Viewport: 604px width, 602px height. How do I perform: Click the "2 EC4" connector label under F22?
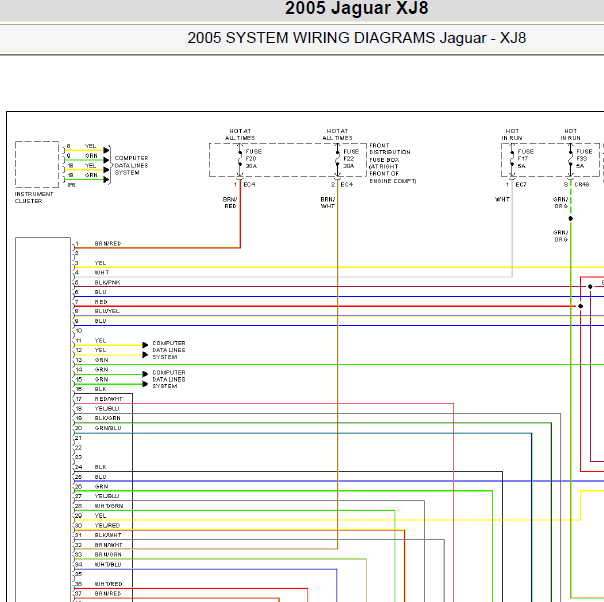click(342, 185)
